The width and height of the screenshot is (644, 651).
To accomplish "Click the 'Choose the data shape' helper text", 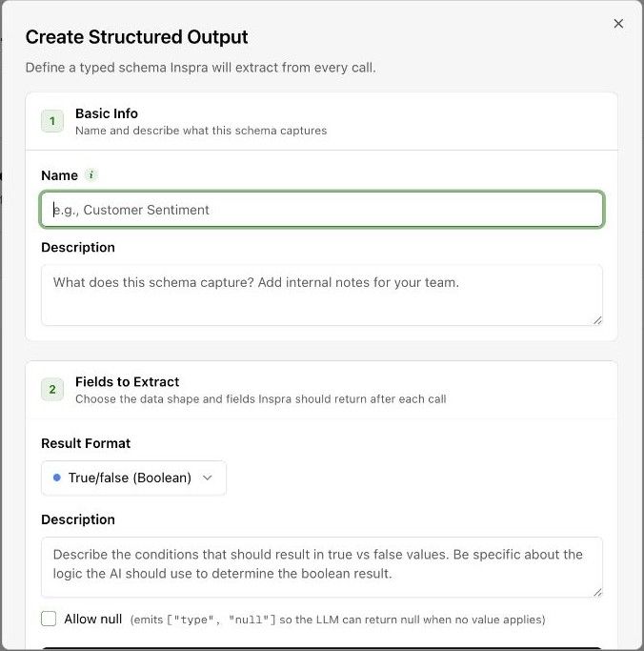I will pyautogui.click(x=261, y=399).
